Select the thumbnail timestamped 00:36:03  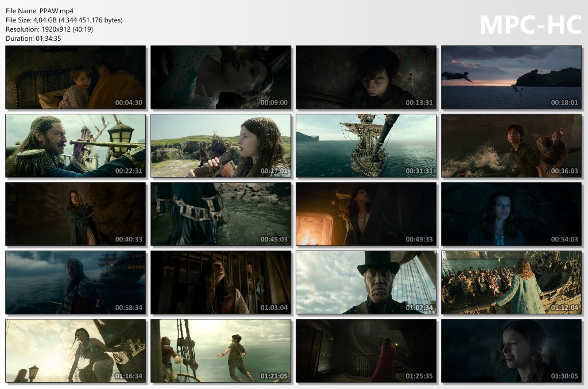pyautogui.click(x=511, y=146)
